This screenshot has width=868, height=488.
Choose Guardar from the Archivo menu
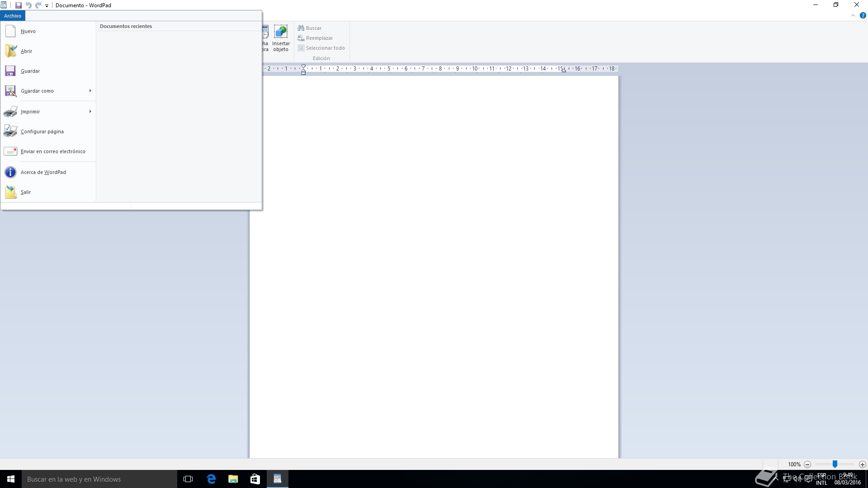coord(48,71)
